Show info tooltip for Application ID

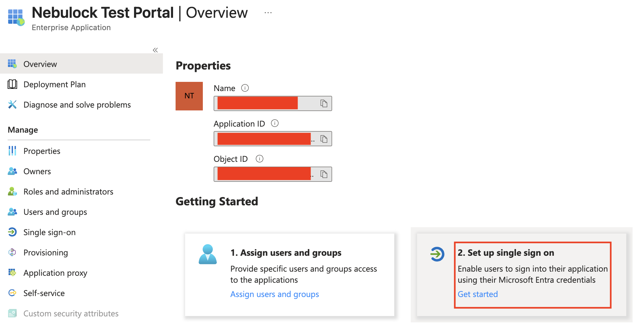[275, 123]
